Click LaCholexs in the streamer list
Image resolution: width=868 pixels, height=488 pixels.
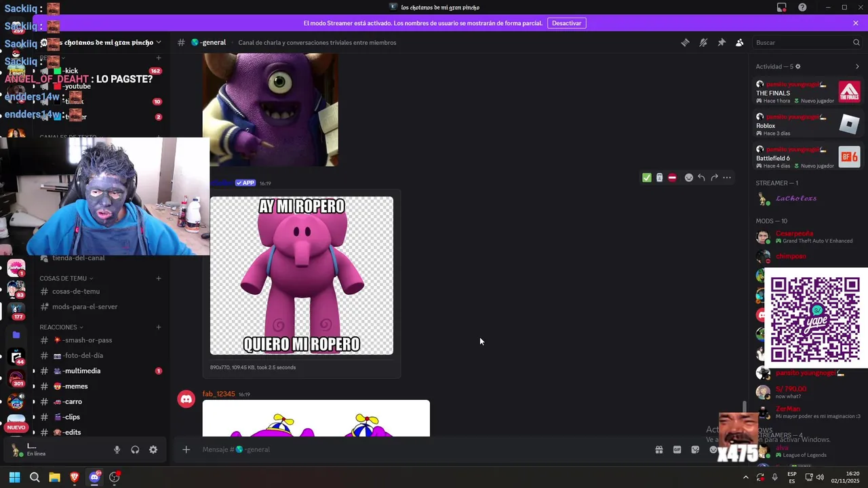796,199
